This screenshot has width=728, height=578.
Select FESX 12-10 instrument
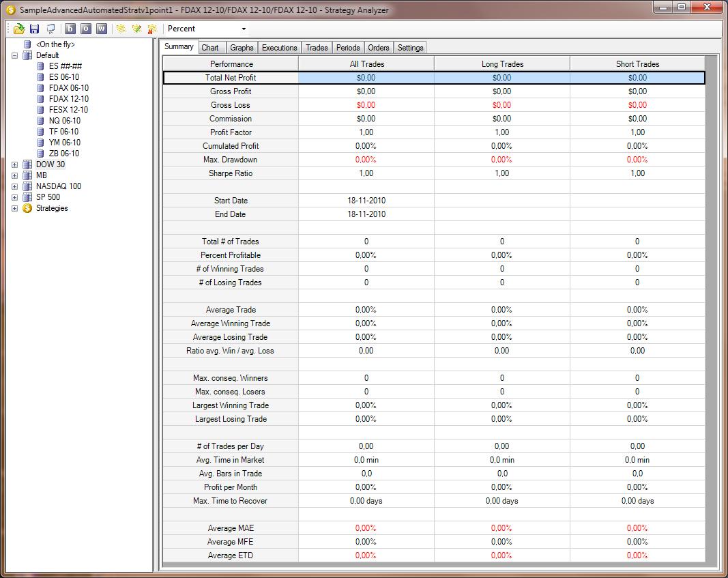[x=68, y=110]
